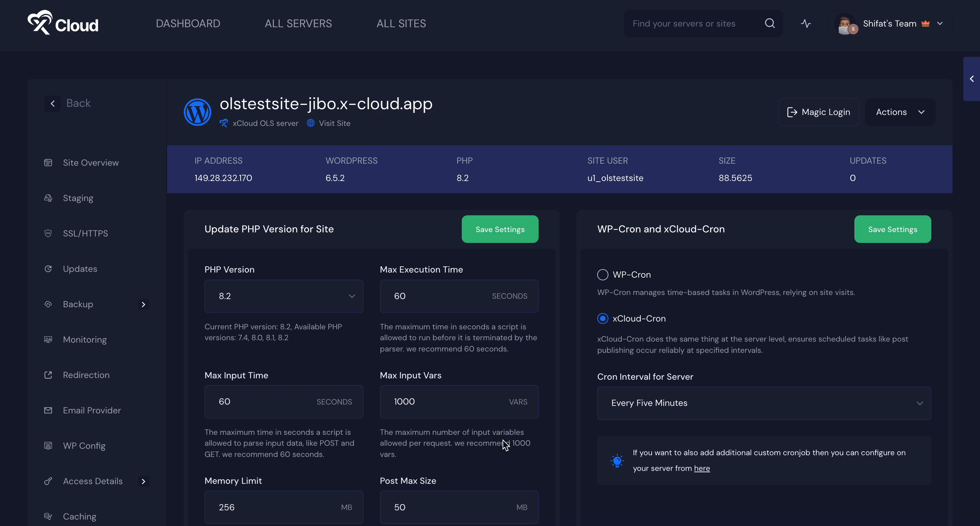
Task: Open the PHP Version dropdown
Action: pyautogui.click(x=283, y=296)
